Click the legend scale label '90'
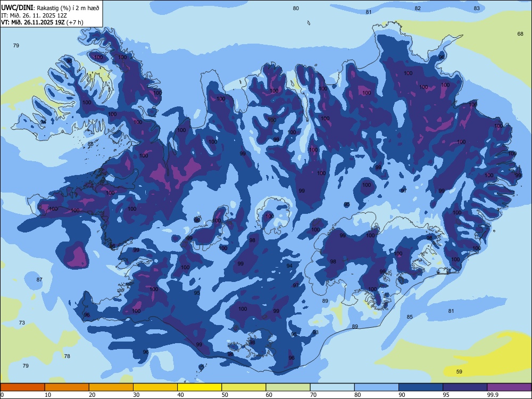The image size is (532, 399). pos(402,395)
